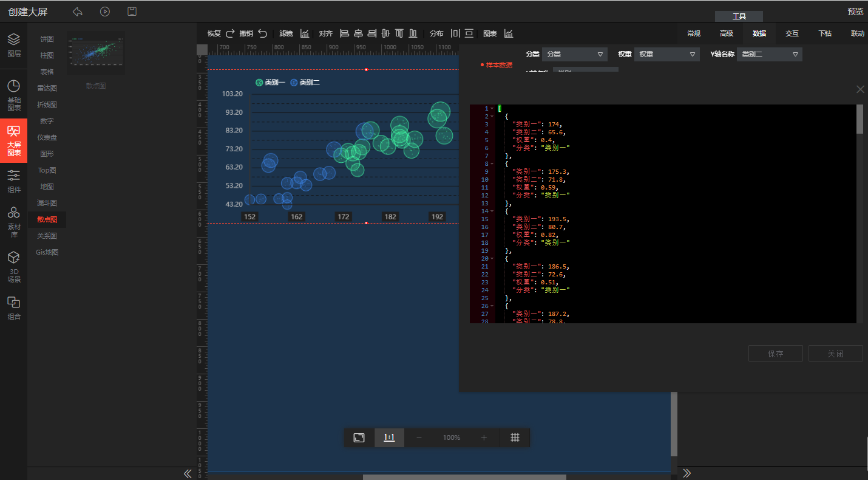The image size is (868, 480).
Task: Switch to the 数据 tab
Action: click(x=759, y=33)
